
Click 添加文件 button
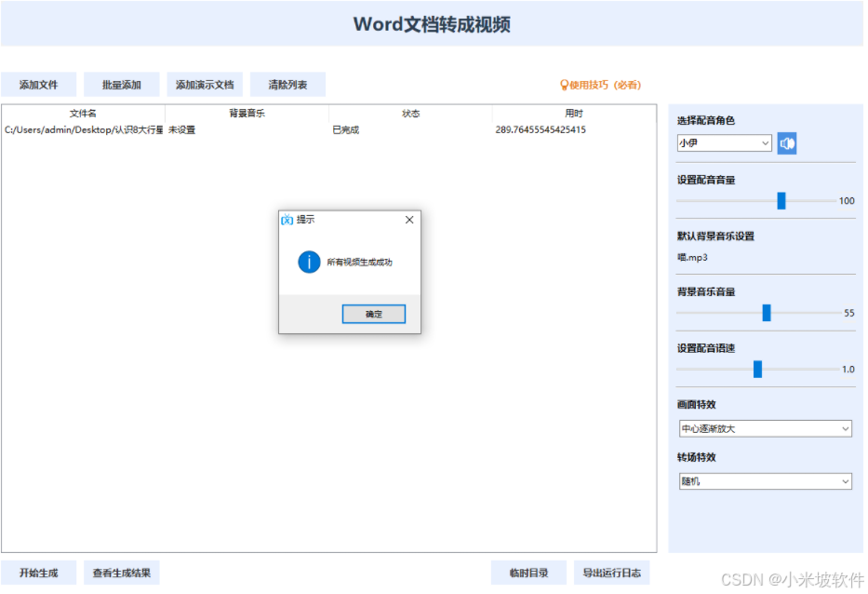tap(38, 85)
